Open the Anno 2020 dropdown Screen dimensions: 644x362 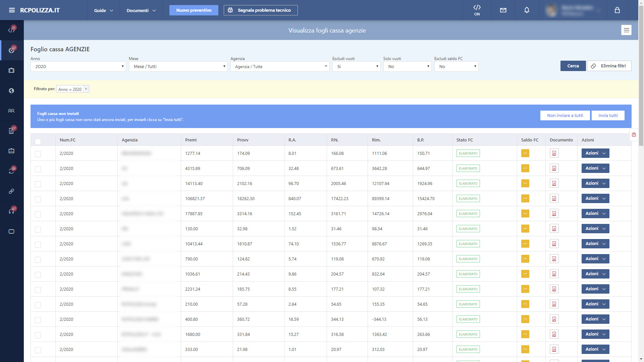click(x=78, y=66)
